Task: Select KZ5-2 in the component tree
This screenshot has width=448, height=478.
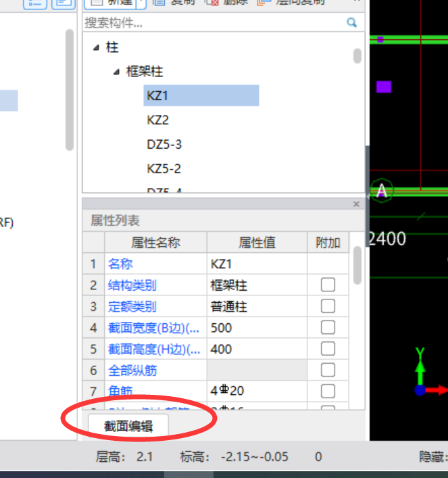Action: 164,168
